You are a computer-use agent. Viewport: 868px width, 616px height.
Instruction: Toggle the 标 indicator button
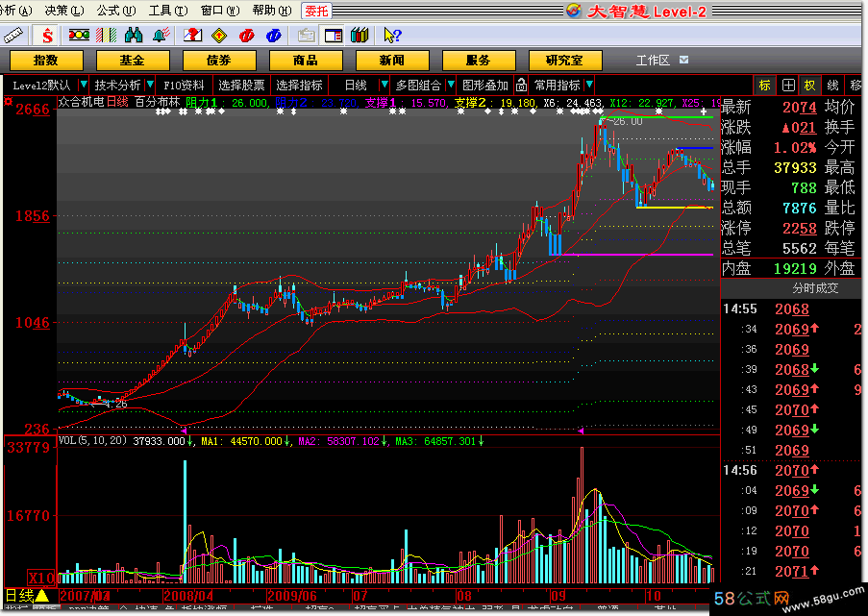[764, 86]
